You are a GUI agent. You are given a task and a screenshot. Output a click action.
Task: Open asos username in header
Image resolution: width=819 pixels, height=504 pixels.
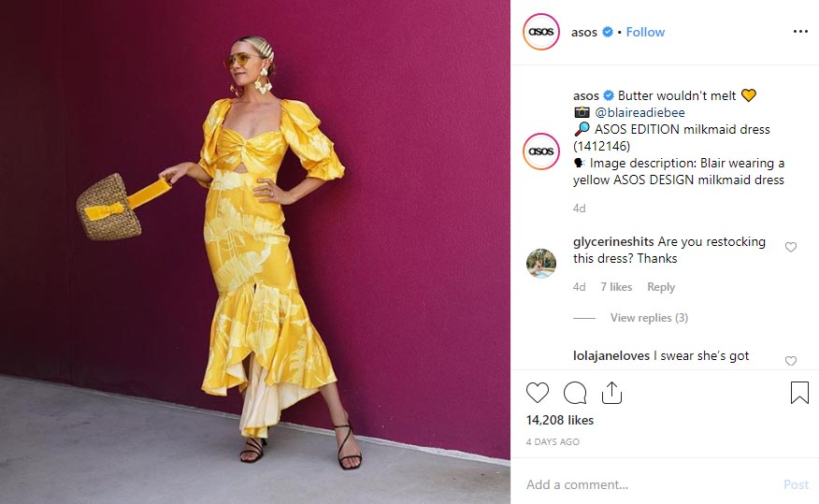point(584,33)
